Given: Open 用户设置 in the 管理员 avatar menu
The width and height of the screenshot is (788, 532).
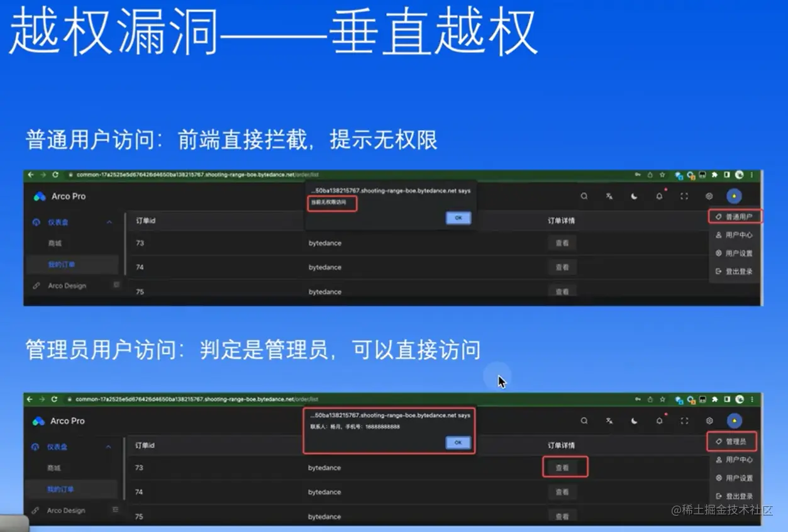Looking at the screenshot, I should 734,478.
